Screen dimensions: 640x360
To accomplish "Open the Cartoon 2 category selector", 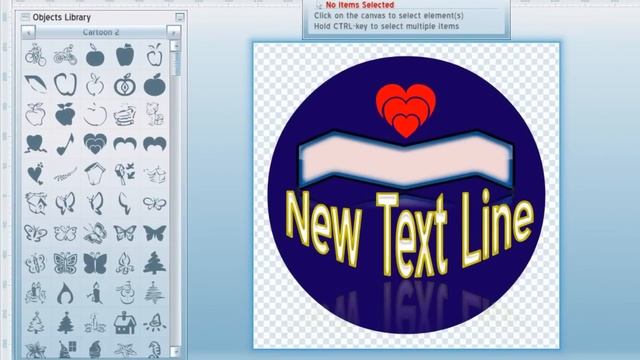I will 101,32.
